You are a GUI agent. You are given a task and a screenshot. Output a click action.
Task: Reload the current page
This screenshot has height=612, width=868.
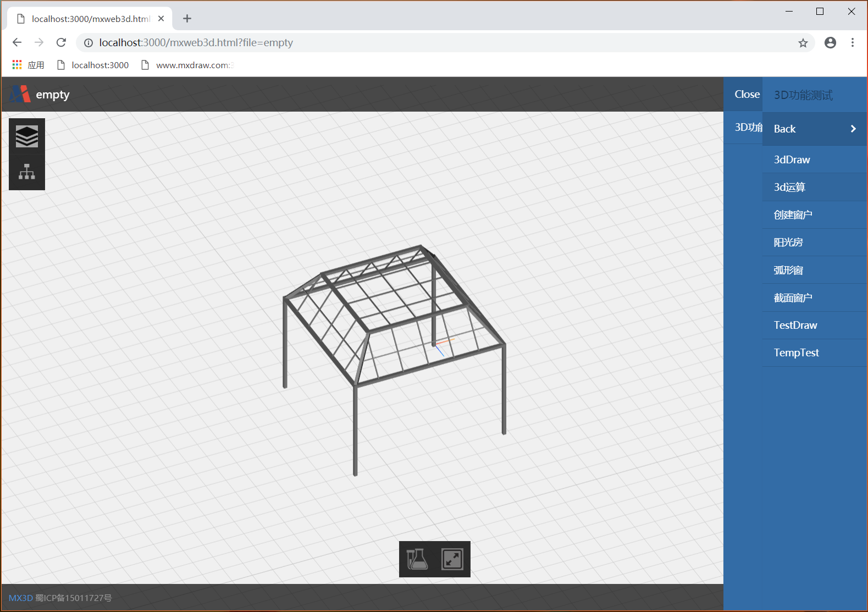pos(61,42)
